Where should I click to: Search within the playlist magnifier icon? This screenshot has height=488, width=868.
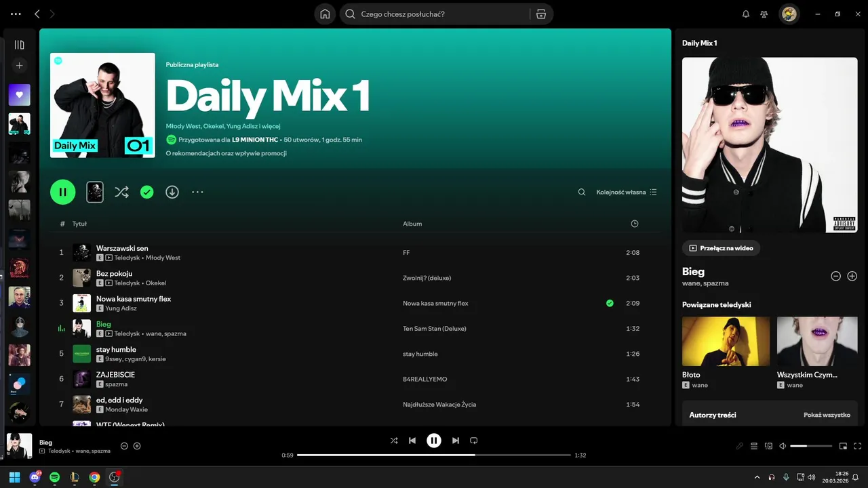coord(582,192)
